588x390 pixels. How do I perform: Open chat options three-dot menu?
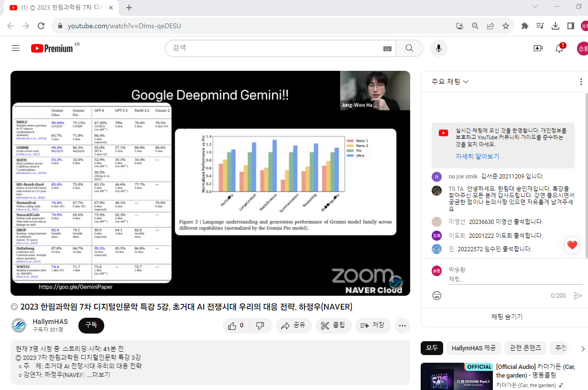click(x=581, y=82)
